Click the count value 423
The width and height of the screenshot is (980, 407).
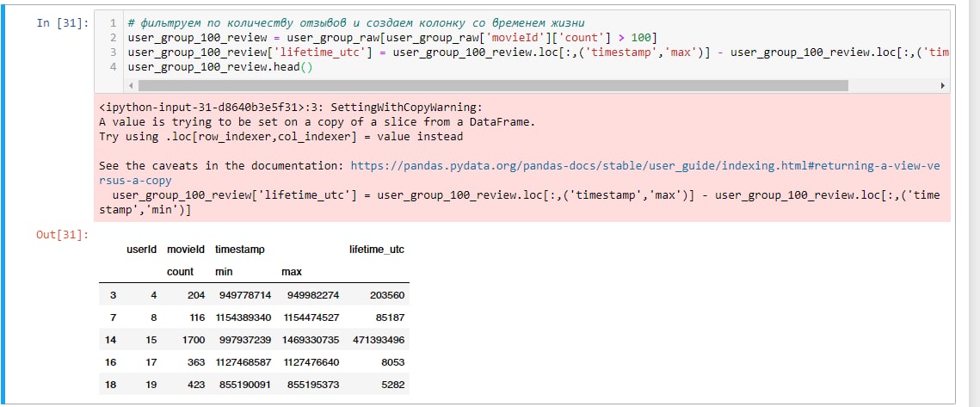(195, 385)
